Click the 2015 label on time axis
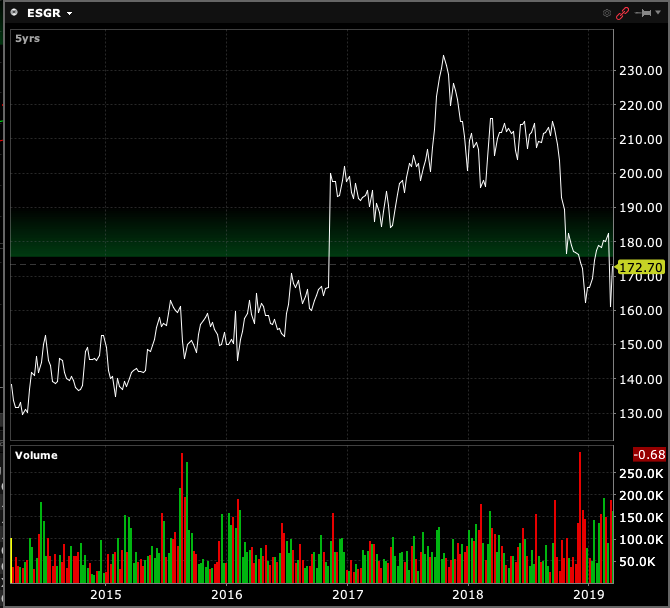This screenshot has width=670, height=608. [106, 594]
